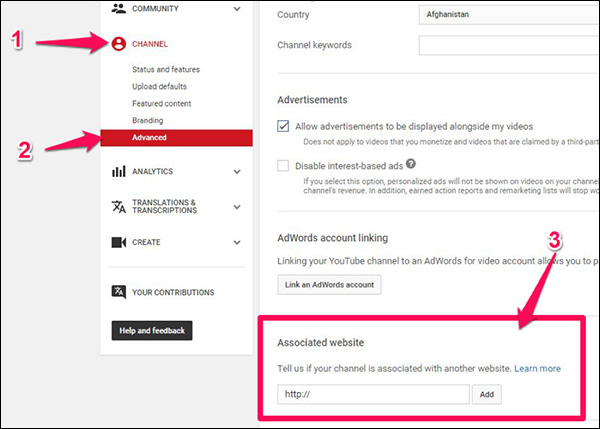The image size is (600, 429).
Task: Click the Create video camera icon
Action: [119, 242]
